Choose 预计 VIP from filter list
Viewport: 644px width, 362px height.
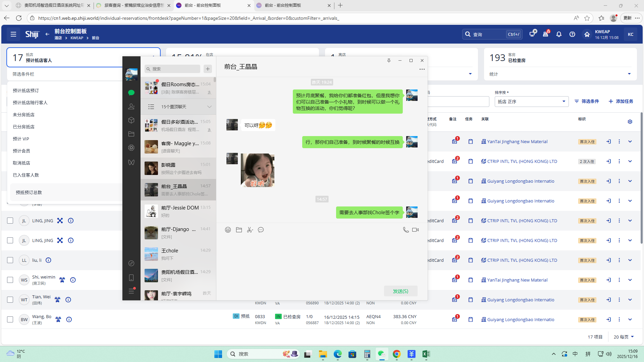(21, 139)
